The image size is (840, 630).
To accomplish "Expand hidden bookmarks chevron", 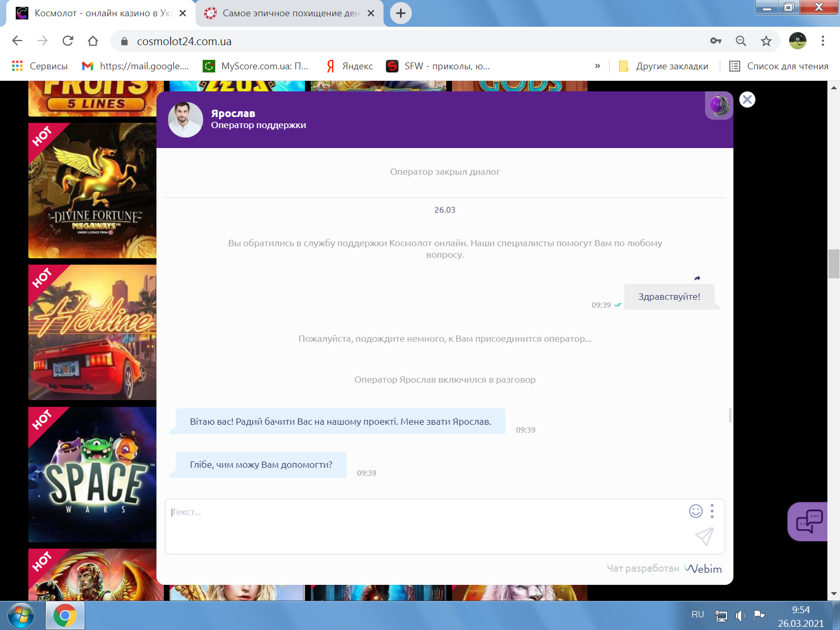I will pos(597,66).
